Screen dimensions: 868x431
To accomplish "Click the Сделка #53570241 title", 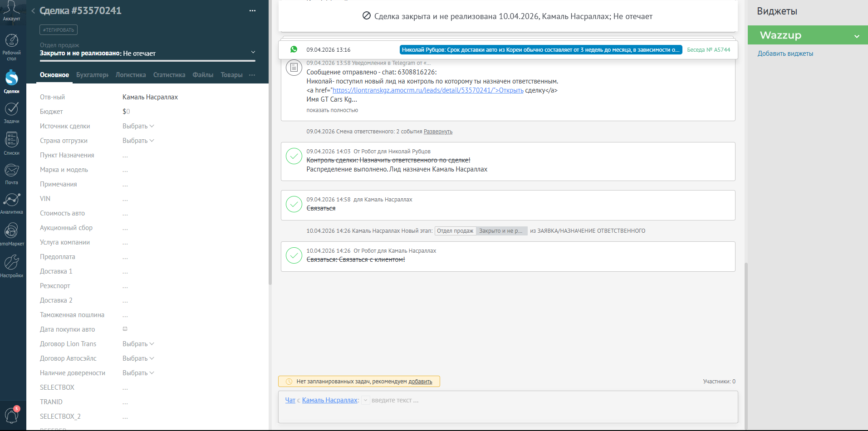I will click(80, 11).
